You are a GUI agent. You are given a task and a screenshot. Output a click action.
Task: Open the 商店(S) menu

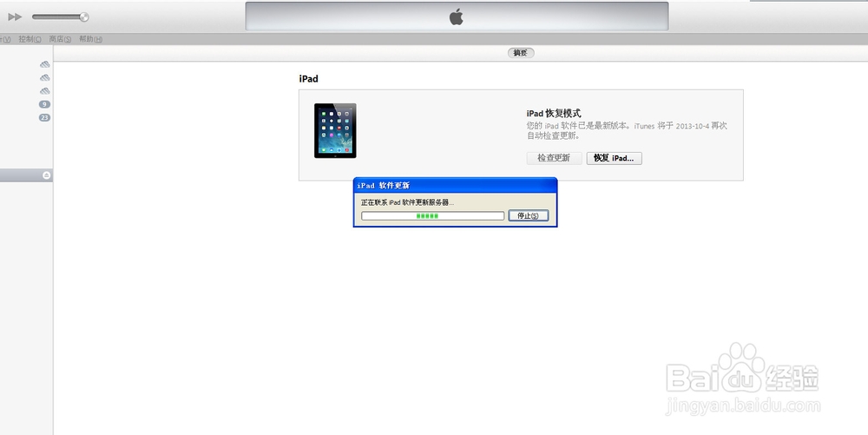(60, 39)
